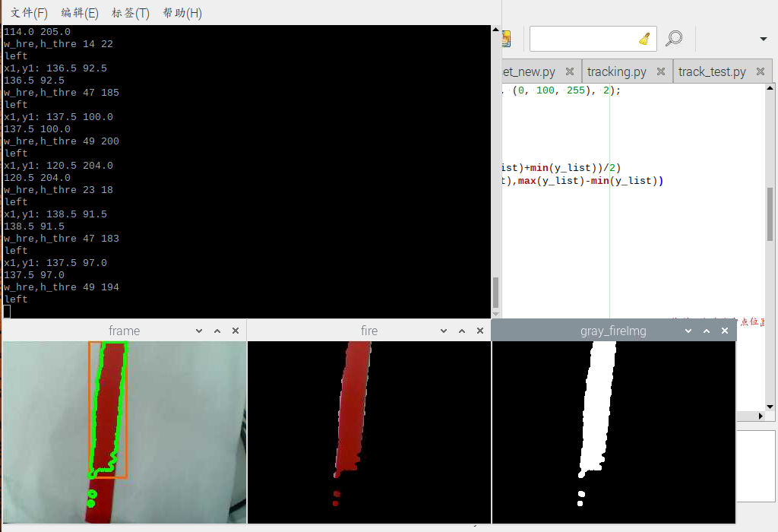Shade the fire window with down chevron
Screen dimensions: 778x532
[x=444, y=331]
